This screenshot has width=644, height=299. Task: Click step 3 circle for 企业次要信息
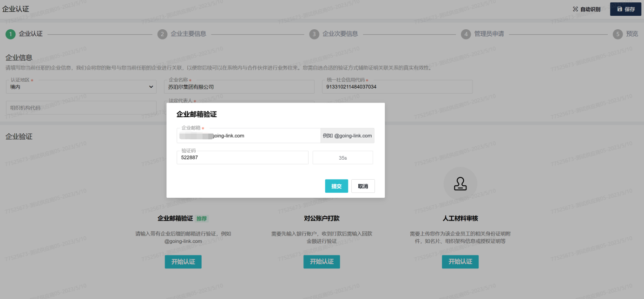coord(314,34)
